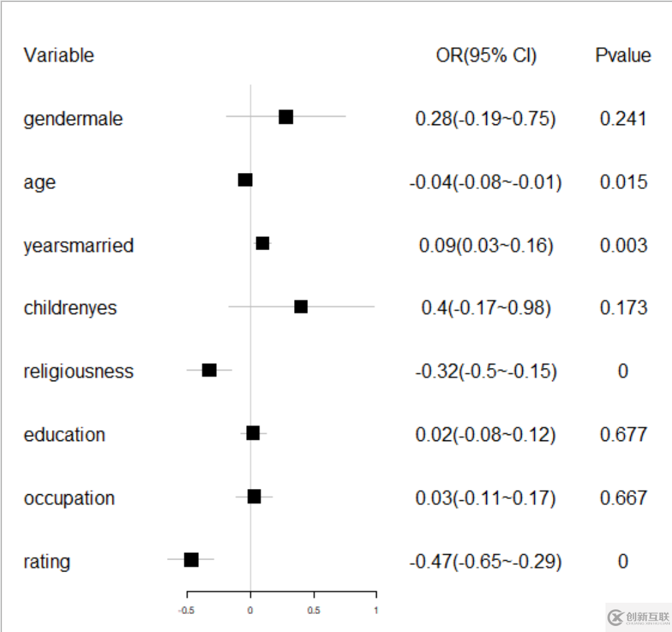Click the rating point estimate square
Screen dimensions: 672x632
click(191, 560)
